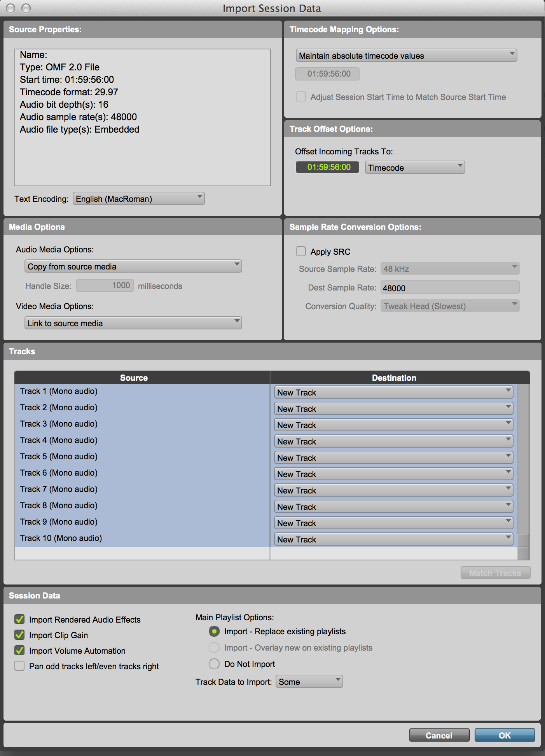Select source row Track 3 (Mono audio)

[142, 424]
